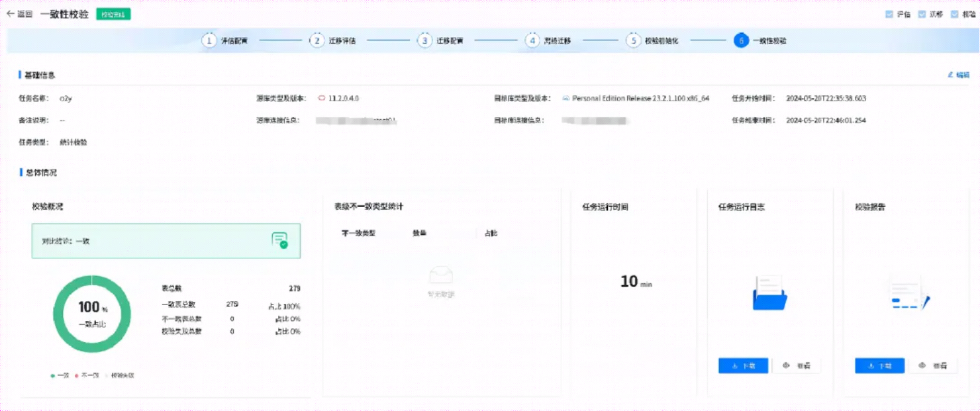
Task: Download the task run log
Action: (743, 365)
